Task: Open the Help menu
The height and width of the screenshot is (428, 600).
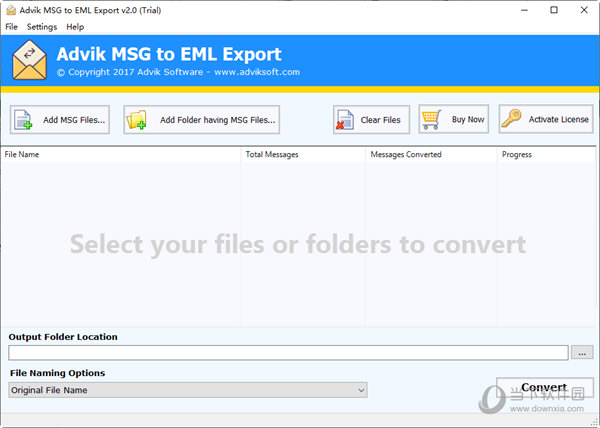Action: [75, 27]
